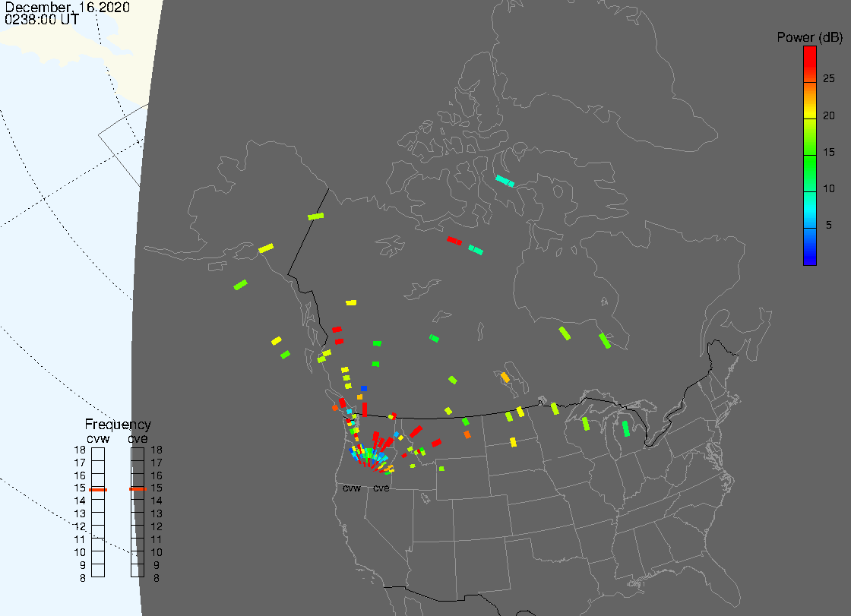Click the "December, 16 2020" date text

click(68, 7)
